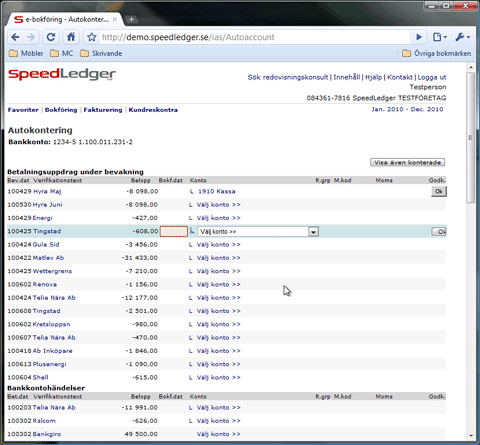
Task: Go back using the browser back arrow
Action: pos(15,37)
